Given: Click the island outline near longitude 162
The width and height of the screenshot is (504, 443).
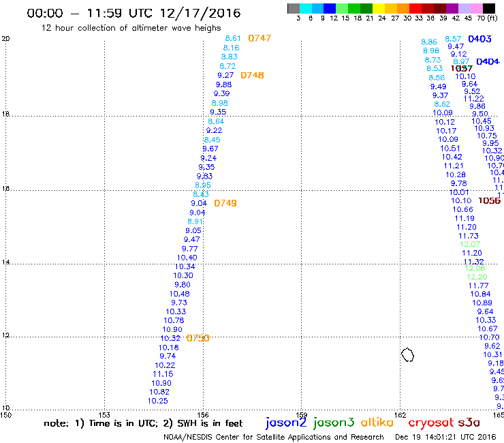Looking at the screenshot, I should click(407, 355).
